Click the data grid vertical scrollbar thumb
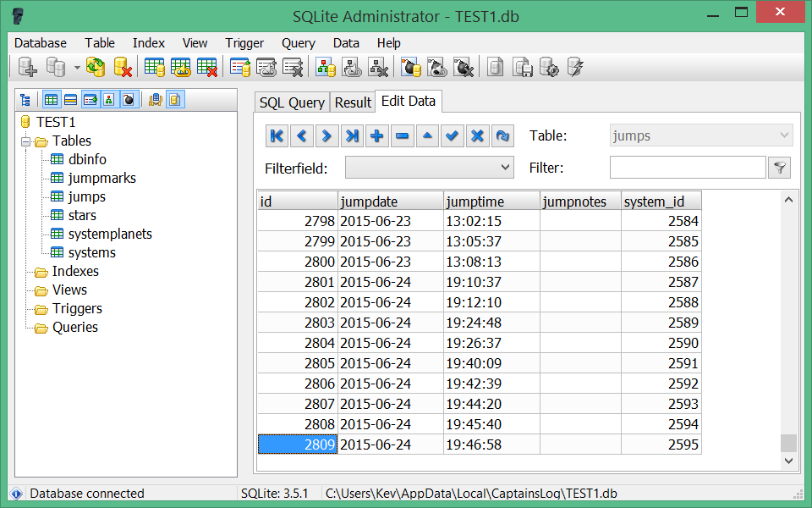This screenshot has width=812, height=508. click(788, 443)
